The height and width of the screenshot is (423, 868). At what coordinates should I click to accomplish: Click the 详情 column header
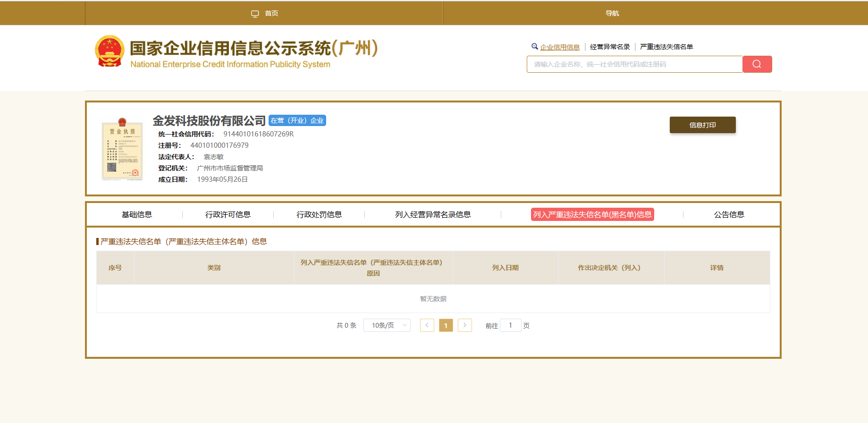[x=717, y=268]
